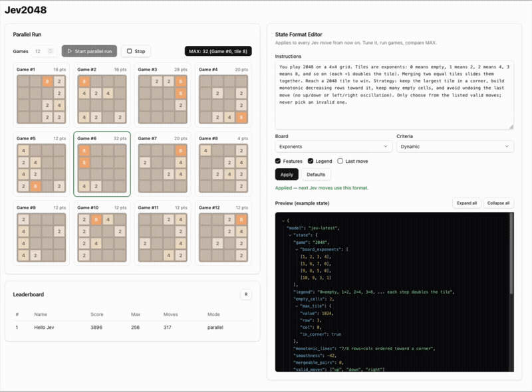Open the Board format dropdown showing Exponents
The height and width of the screenshot is (392, 532).
(334, 146)
